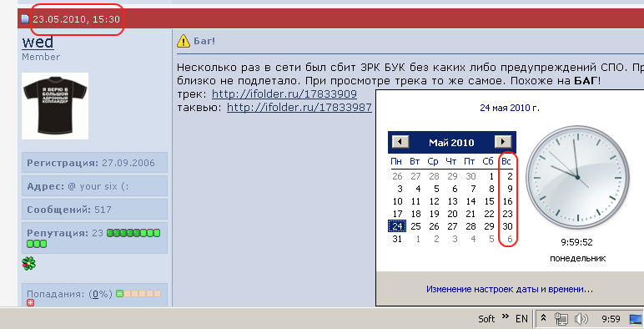Select 31 in the May calendar
The image size is (644, 329).
[x=397, y=239]
